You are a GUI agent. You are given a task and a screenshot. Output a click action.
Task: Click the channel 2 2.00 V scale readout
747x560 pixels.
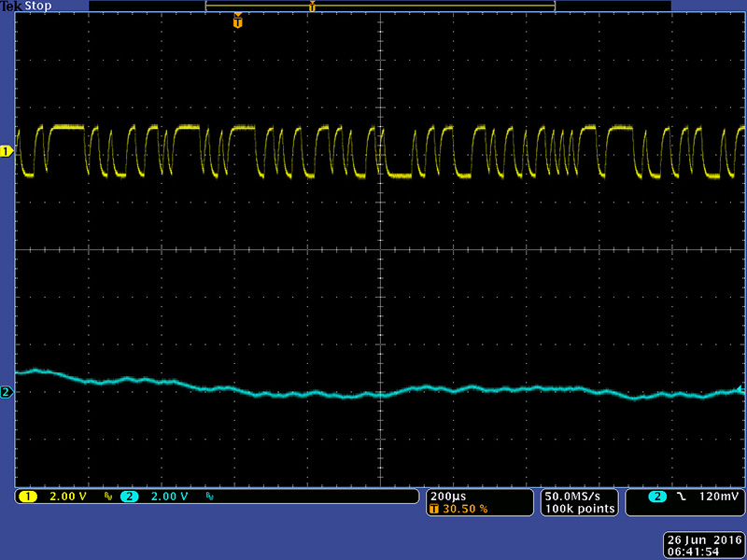coord(170,497)
